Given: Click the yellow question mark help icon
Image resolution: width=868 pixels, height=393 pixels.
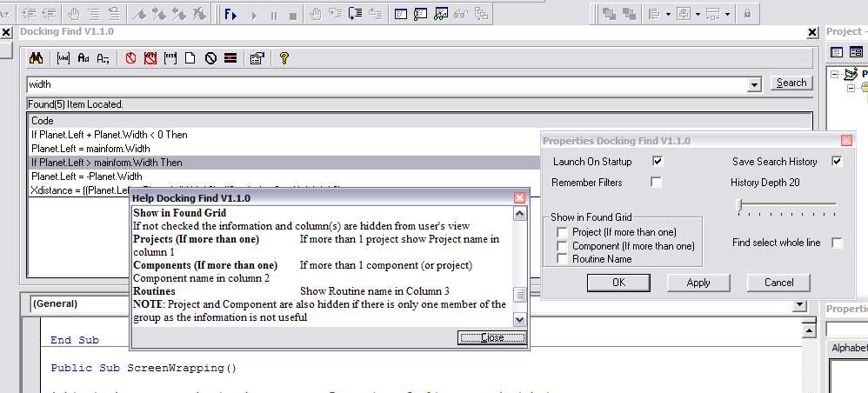Looking at the screenshot, I should [x=284, y=58].
